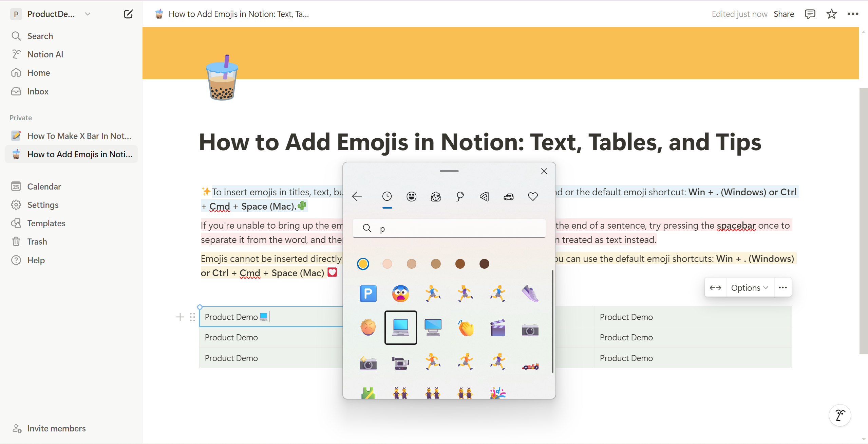Image resolution: width=868 pixels, height=444 pixels.
Task: Insert the party popper emoji
Action: click(x=498, y=393)
